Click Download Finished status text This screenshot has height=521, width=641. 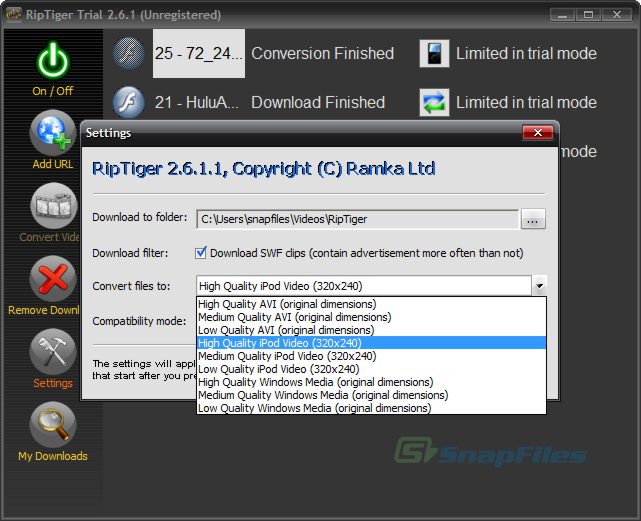[x=318, y=102]
